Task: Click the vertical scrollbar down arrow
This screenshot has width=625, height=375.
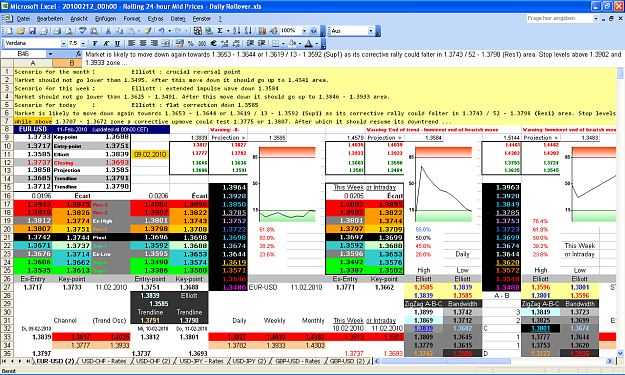Action: [620, 353]
